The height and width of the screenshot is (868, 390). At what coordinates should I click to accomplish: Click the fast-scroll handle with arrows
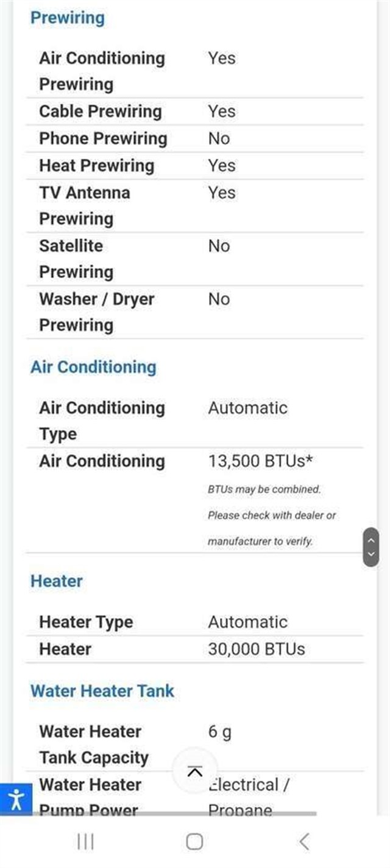coord(370,547)
